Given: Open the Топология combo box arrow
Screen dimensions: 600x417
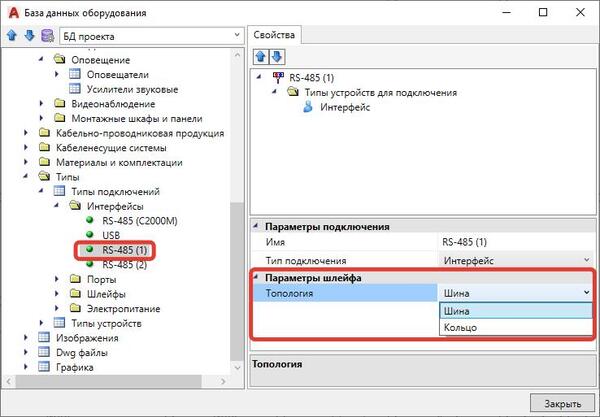Looking at the screenshot, I should pyautogui.click(x=585, y=293).
